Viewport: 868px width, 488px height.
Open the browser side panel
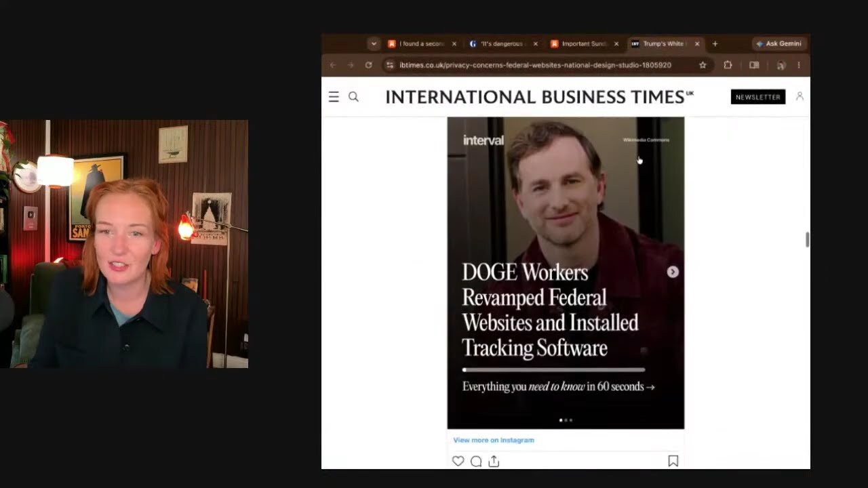[754, 65]
